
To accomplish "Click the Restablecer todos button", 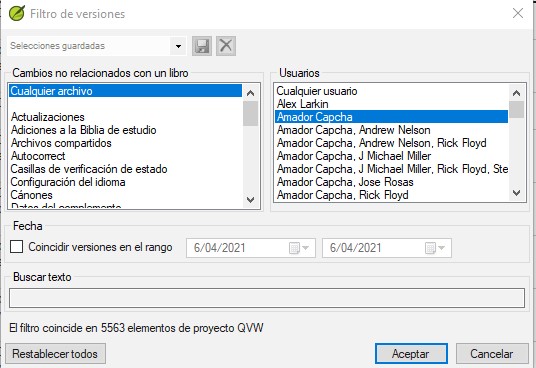I will [55, 354].
